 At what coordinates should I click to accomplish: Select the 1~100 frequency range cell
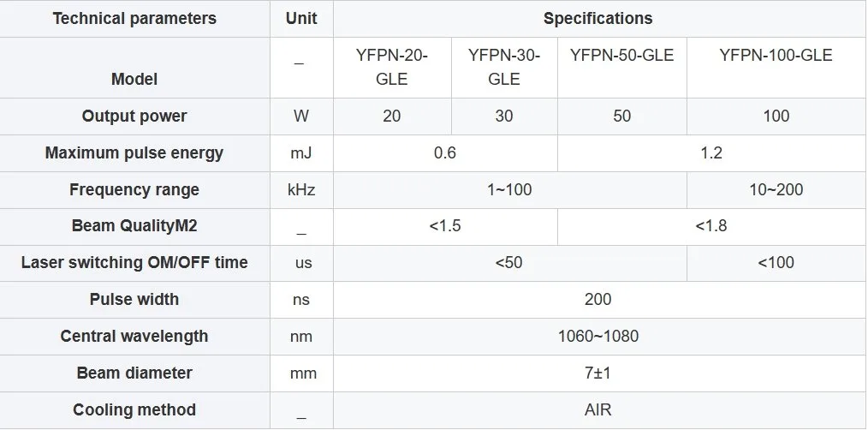[510, 190]
